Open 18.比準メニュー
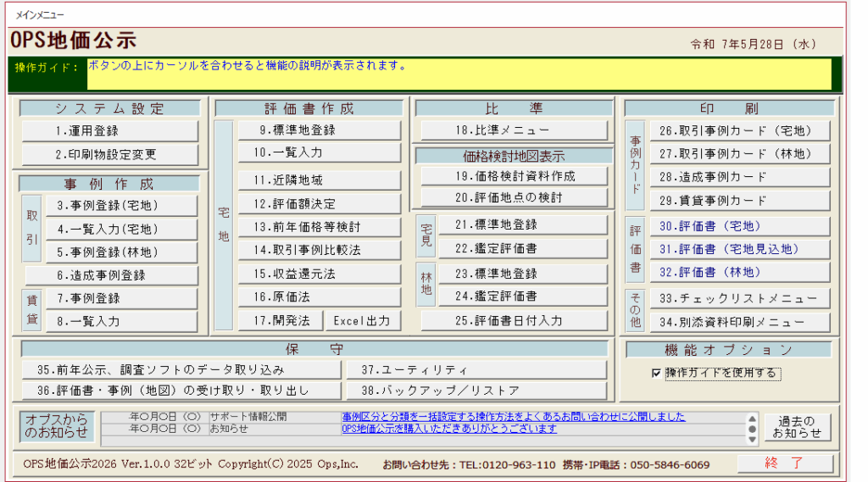 pos(514,130)
